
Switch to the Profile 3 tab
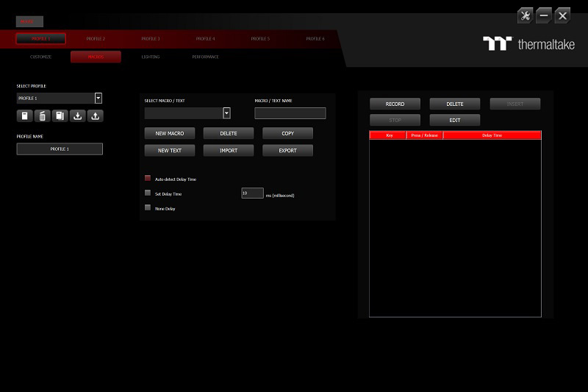click(x=151, y=38)
